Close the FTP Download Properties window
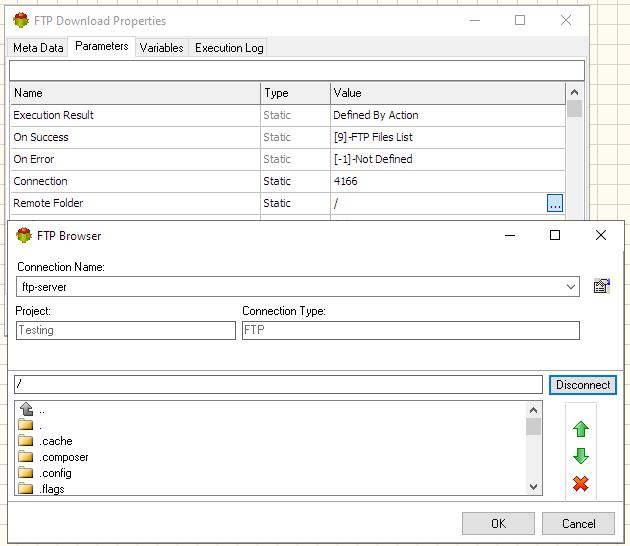 point(566,20)
